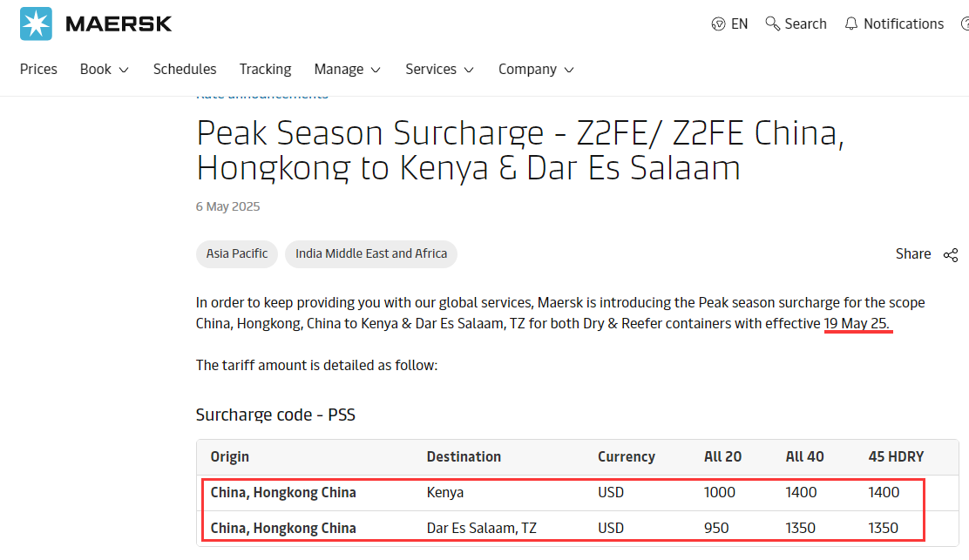Click the Rate announcements breadcrumb link
The image size is (969, 560).
[261, 95]
